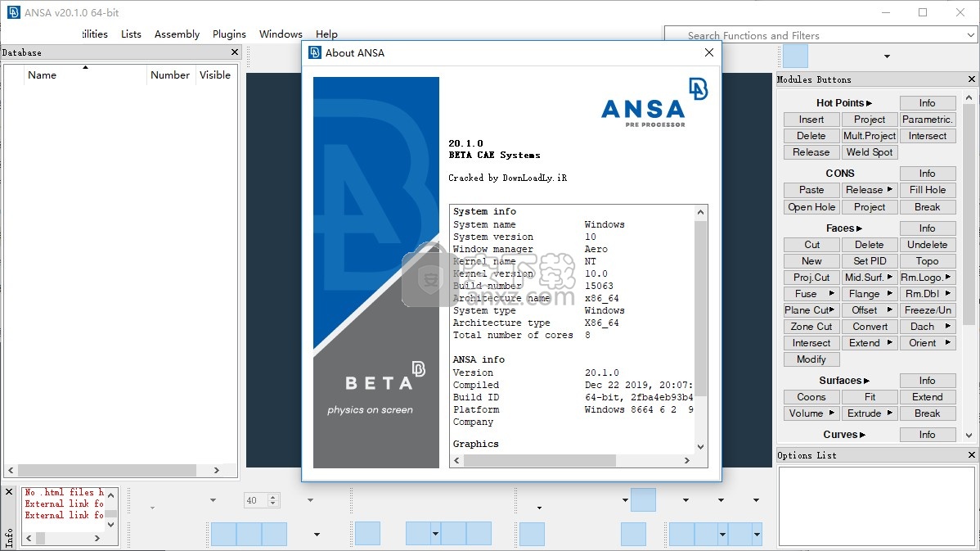Image resolution: width=980 pixels, height=551 pixels.
Task: Click the Open Hole button
Action: coord(811,207)
